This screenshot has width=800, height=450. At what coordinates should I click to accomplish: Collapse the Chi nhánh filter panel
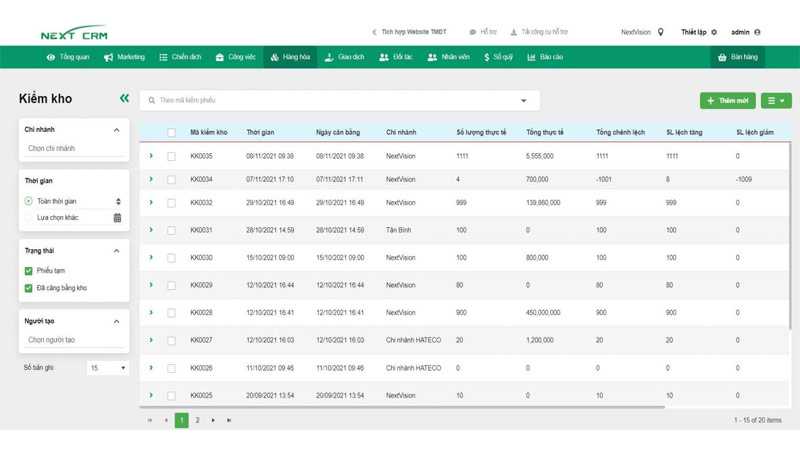coord(116,130)
